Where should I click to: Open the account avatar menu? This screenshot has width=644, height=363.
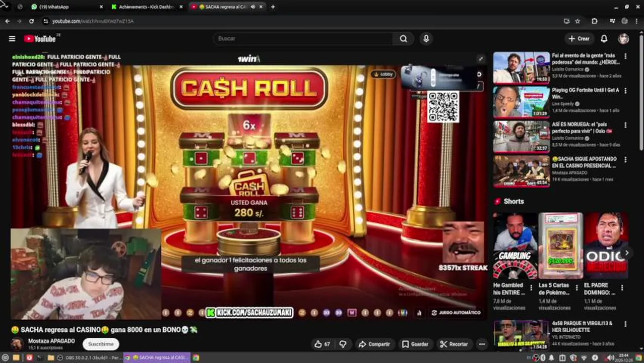tap(624, 38)
